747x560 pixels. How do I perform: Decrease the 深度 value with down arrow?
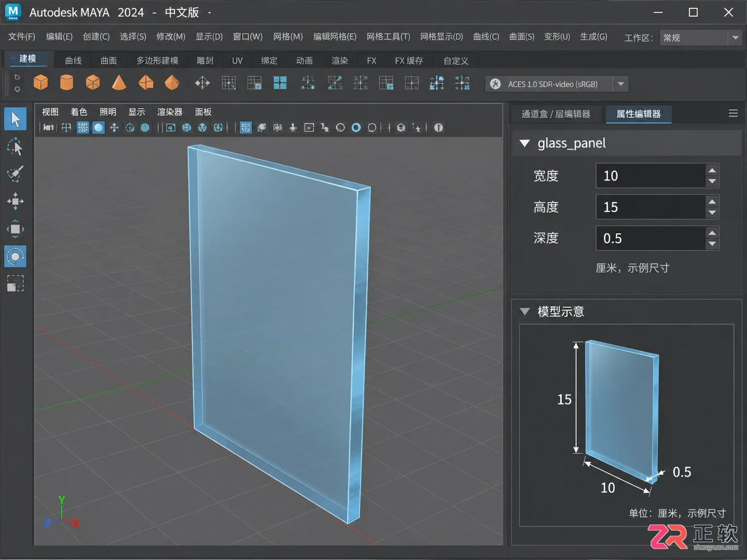pyautogui.click(x=712, y=244)
